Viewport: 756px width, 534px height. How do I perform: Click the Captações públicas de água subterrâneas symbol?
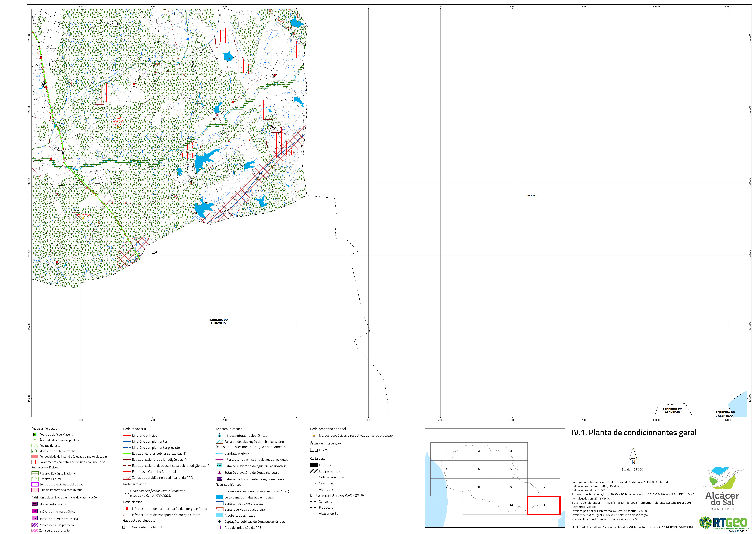(x=219, y=521)
